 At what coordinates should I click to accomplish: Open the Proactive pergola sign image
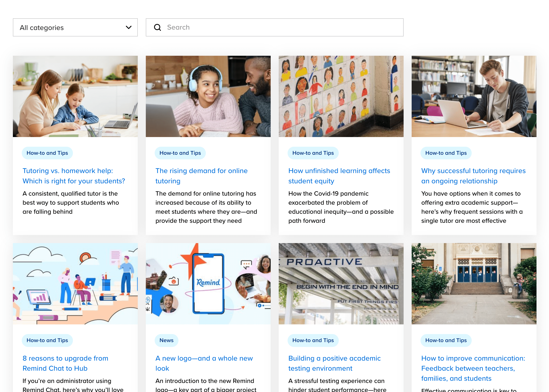[341, 284]
